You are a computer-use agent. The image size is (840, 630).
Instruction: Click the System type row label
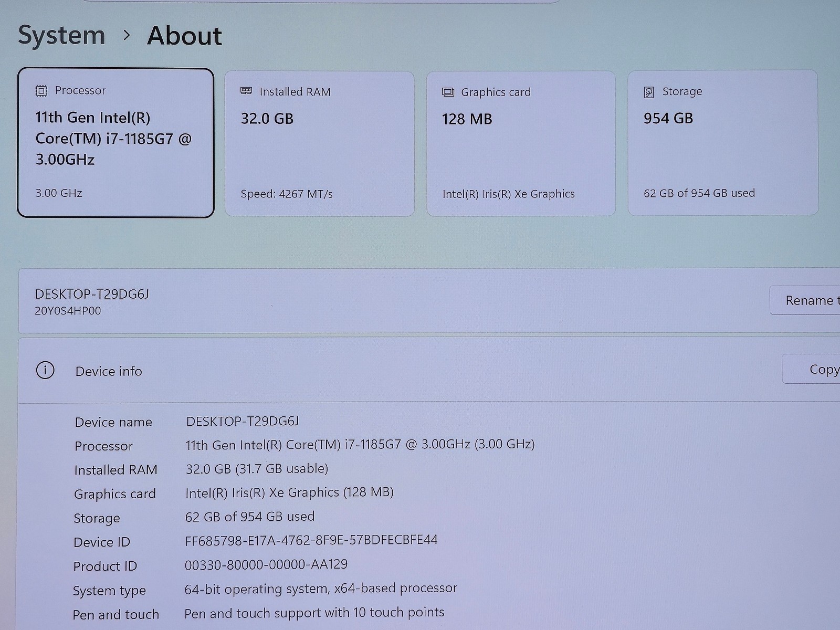tap(109, 591)
